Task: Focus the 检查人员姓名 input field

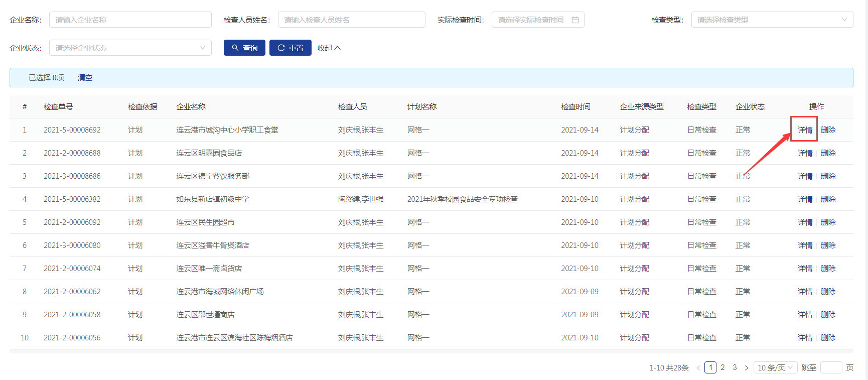Action: coord(351,20)
